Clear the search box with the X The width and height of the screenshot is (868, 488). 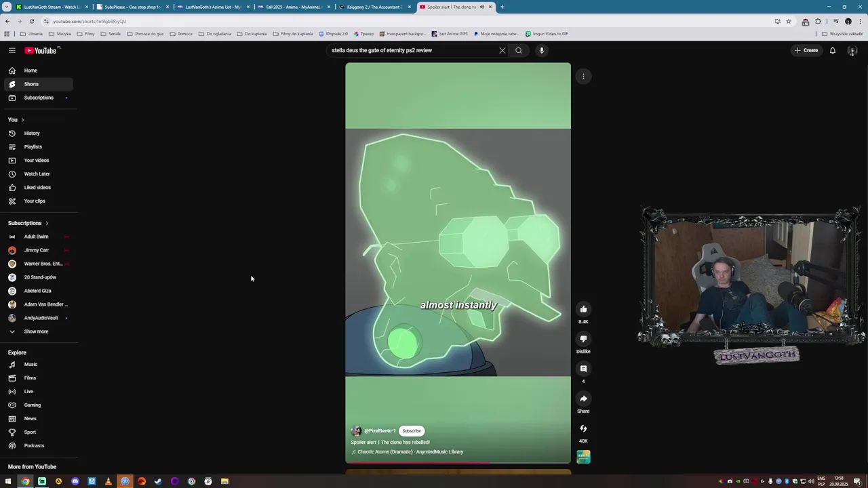(502, 50)
